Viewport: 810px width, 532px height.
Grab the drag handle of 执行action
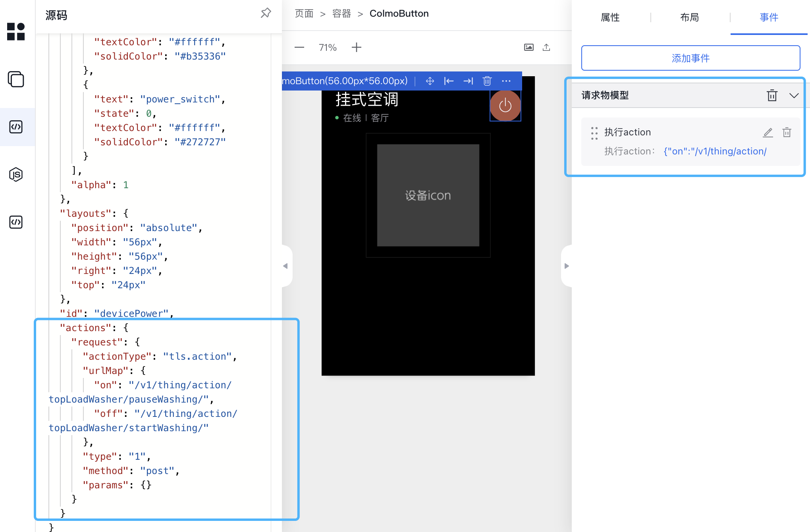pos(594,133)
